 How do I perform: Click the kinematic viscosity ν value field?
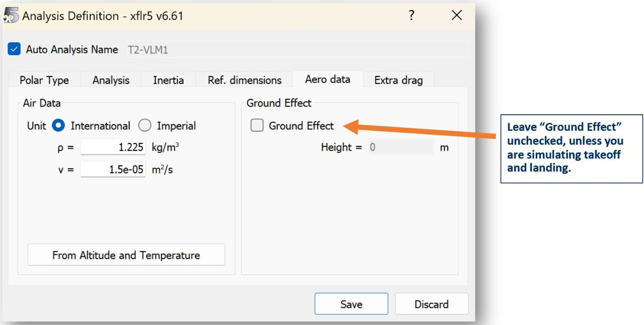point(113,170)
